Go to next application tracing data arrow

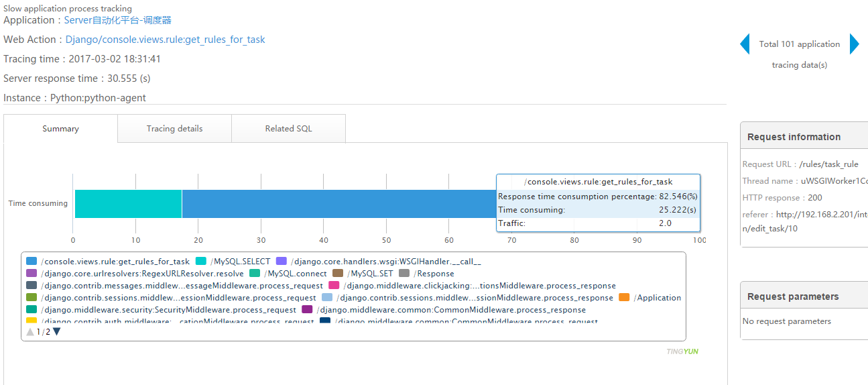pyautogui.click(x=854, y=44)
